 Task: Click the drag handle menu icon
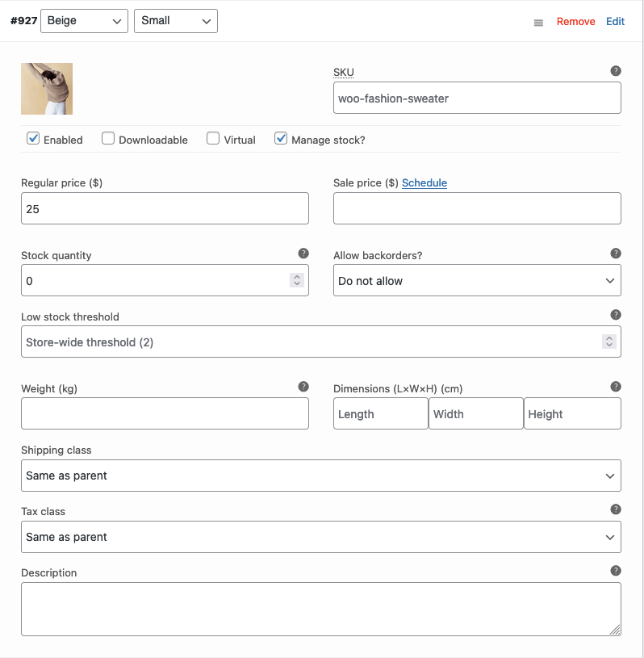(x=538, y=23)
